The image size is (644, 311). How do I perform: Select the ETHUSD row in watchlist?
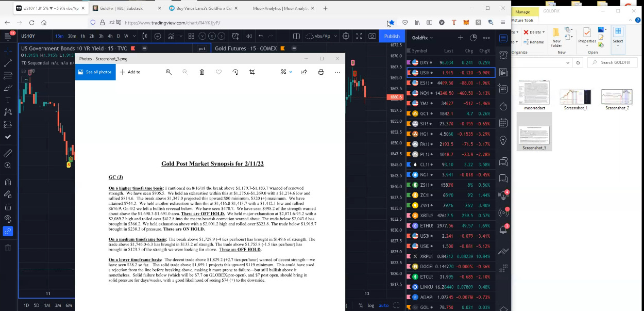click(x=451, y=225)
